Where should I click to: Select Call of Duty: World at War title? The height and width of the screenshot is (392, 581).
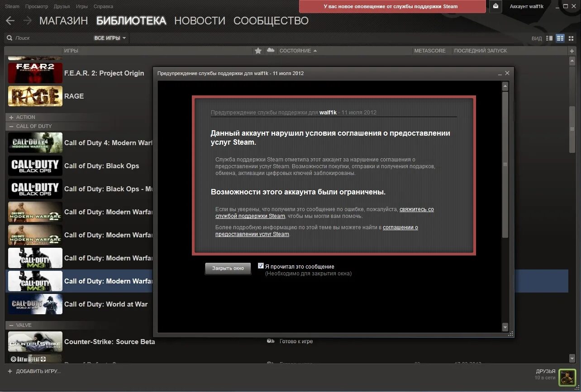[106, 304]
